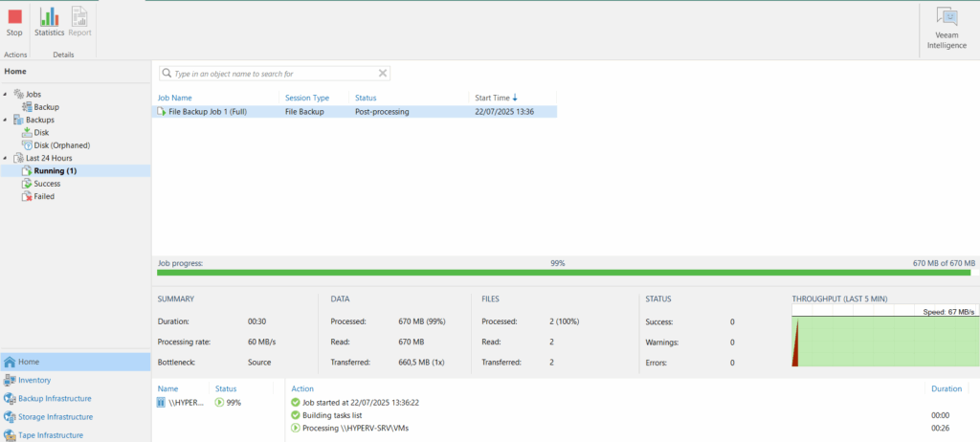The width and height of the screenshot is (980, 442).
Task: Sort by the Session Type column header
Action: (307, 98)
